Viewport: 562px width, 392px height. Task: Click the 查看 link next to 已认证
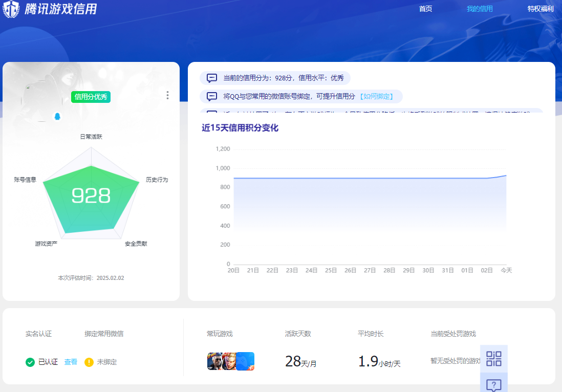(x=71, y=362)
